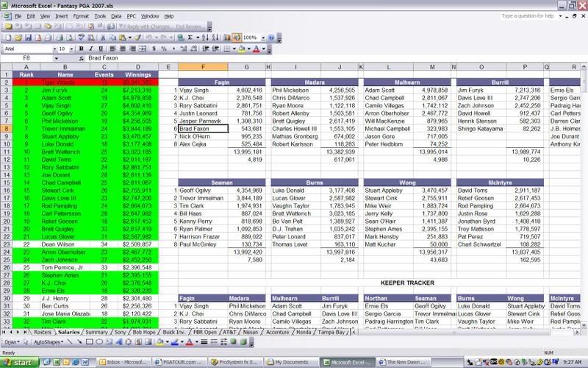
Task: Insert WordArt from the Drawing toolbar
Action: (119, 342)
